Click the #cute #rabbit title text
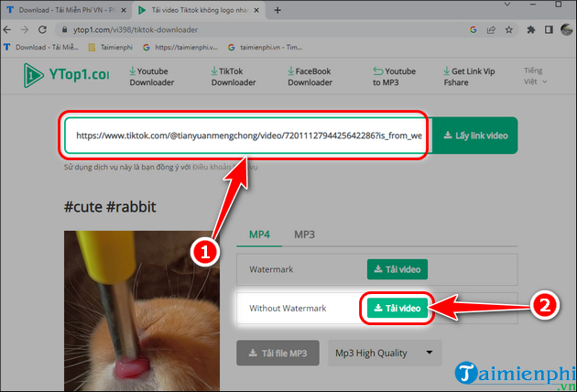 click(x=110, y=207)
